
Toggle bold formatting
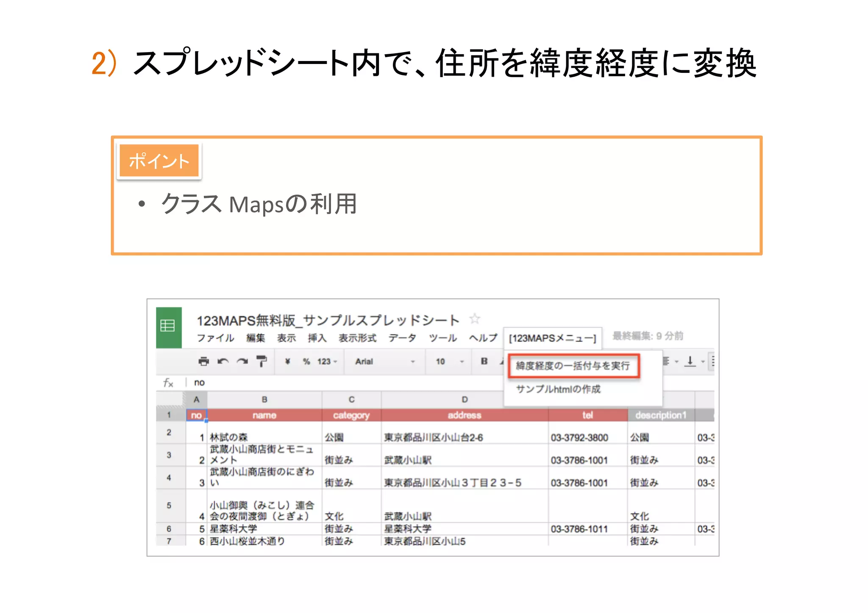click(484, 361)
